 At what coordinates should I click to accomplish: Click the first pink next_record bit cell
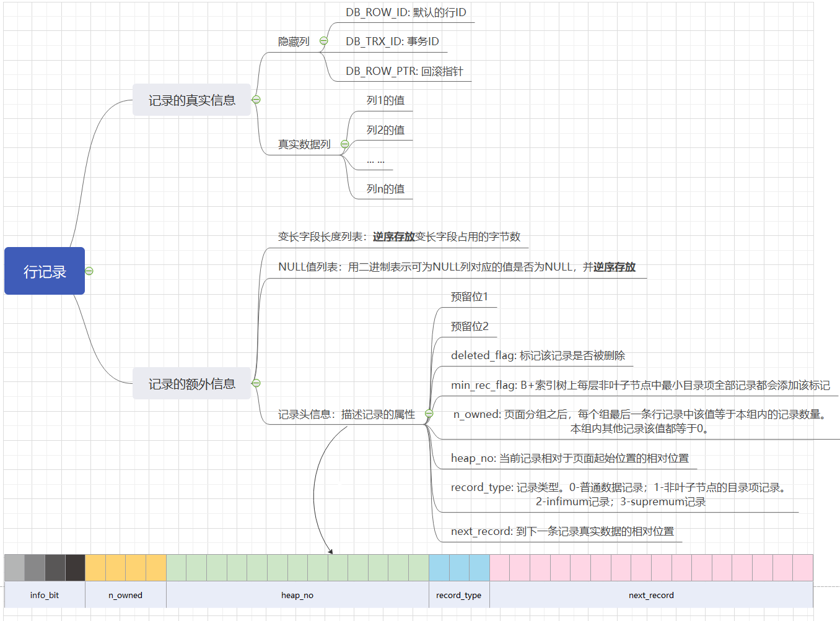click(500, 568)
